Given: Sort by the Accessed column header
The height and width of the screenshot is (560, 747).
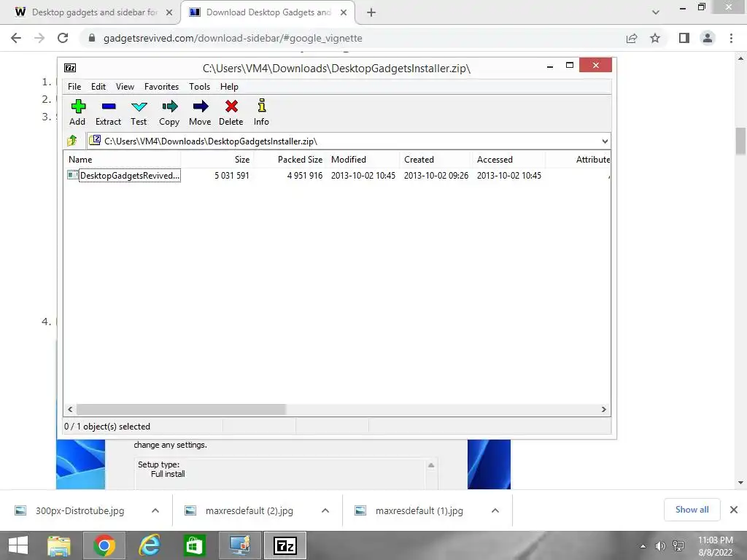Looking at the screenshot, I should pyautogui.click(x=508, y=160).
